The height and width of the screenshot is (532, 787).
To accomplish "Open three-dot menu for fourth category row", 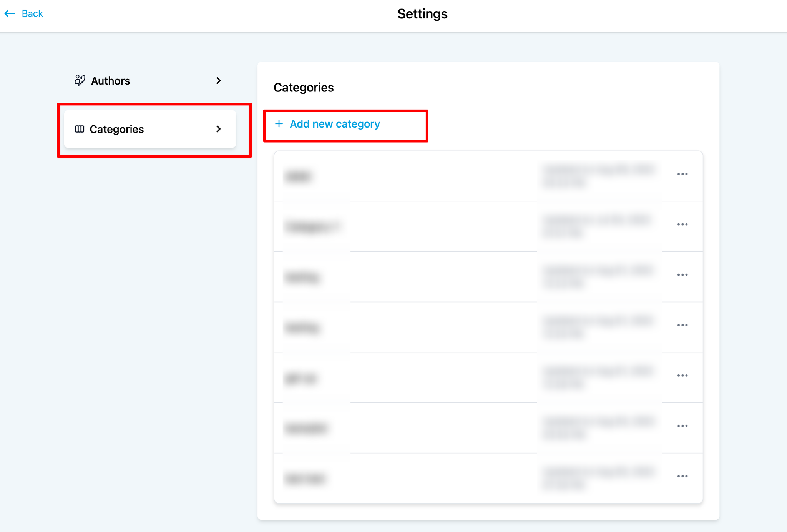I will coord(682,325).
